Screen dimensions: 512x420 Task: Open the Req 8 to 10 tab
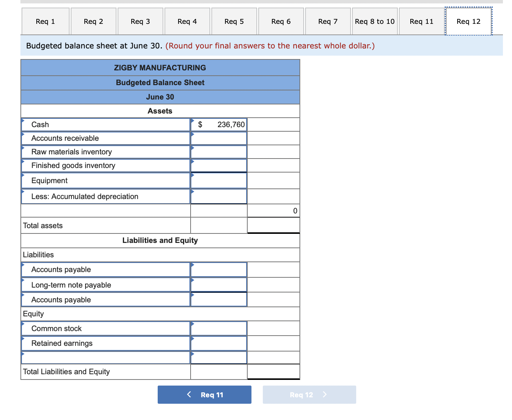pos(375,22)
